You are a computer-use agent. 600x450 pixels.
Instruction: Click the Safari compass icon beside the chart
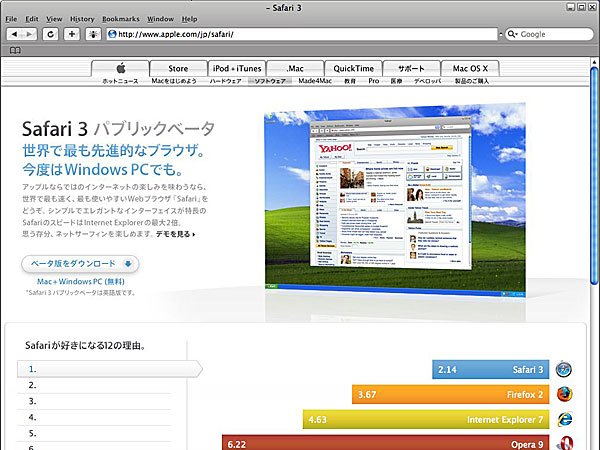(564, 369)
